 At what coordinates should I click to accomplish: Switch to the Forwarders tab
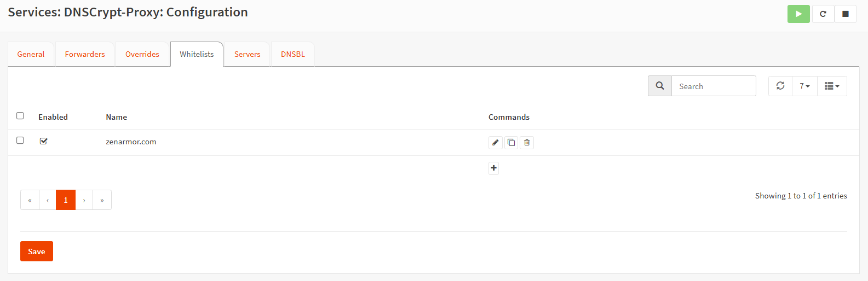(x=85, y=54)
